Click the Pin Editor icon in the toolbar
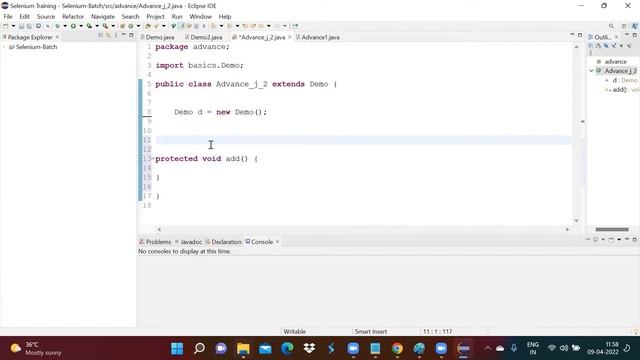The image size is (640, 360). (x=295, y=26)
